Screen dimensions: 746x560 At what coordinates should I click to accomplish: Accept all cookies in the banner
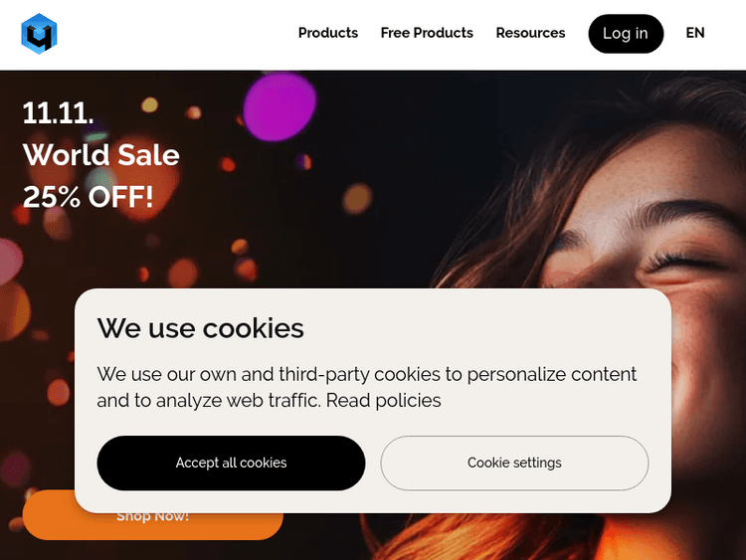(x=231, y=463)
